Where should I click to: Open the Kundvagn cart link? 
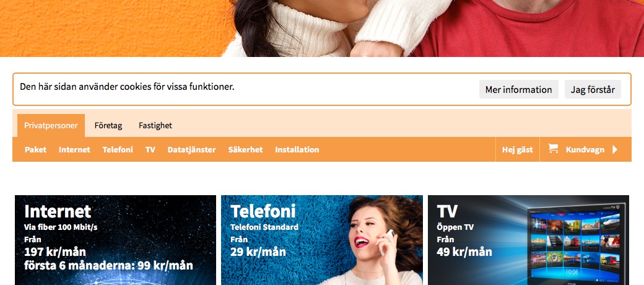tap(585, 149)
